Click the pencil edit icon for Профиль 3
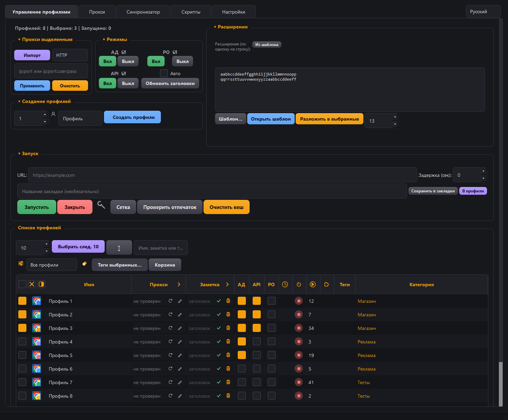The height and width of the screenshot is (420, 508). tap(180, 328)
